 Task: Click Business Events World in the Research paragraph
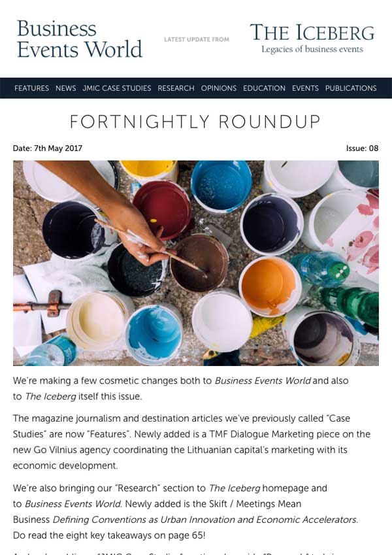72,503
